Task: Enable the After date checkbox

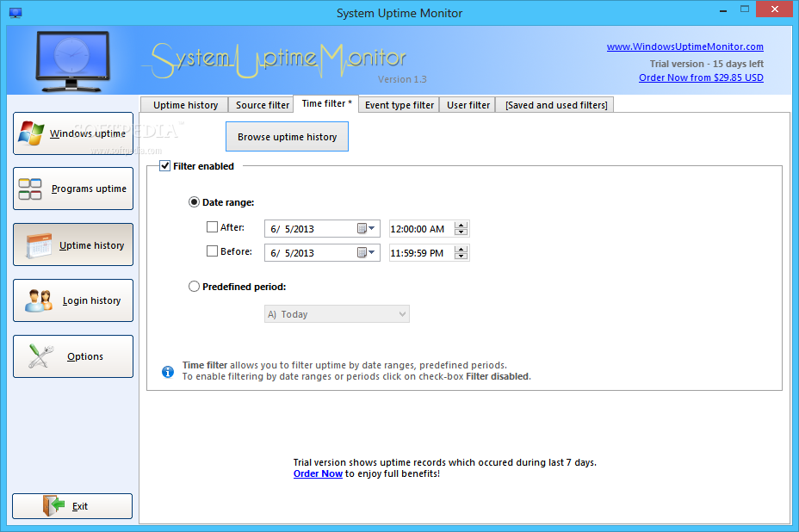Action: (x=212, y=226)
